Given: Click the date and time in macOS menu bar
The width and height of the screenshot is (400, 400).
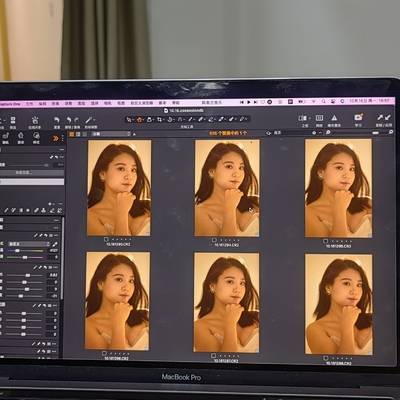Looking at the screenshot, I should tap(370, 100).
